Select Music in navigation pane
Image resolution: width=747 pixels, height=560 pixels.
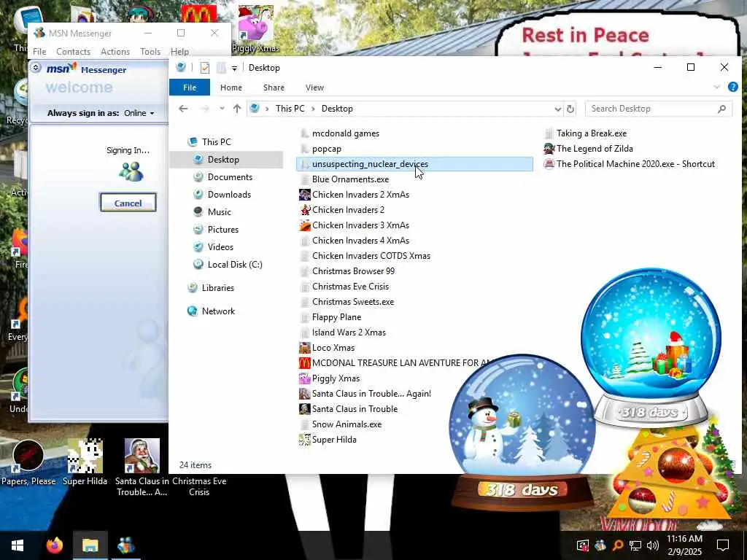coord(219,212)
